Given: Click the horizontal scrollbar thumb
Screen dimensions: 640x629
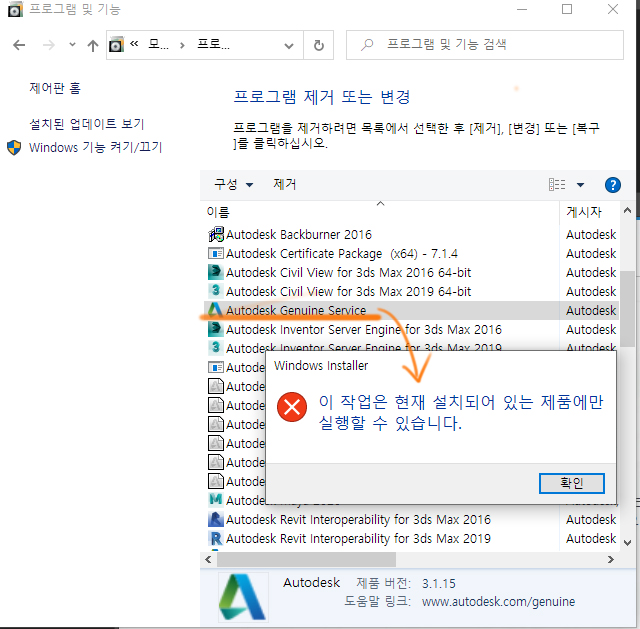Looking at the screenshot, I should tap(306, 559).
